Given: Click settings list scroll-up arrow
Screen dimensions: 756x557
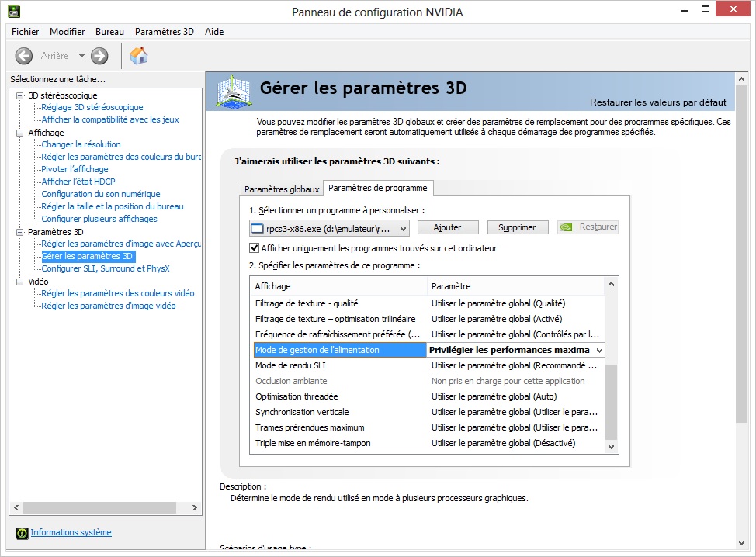Looking at the screenshot, I should tap(612, 284).
